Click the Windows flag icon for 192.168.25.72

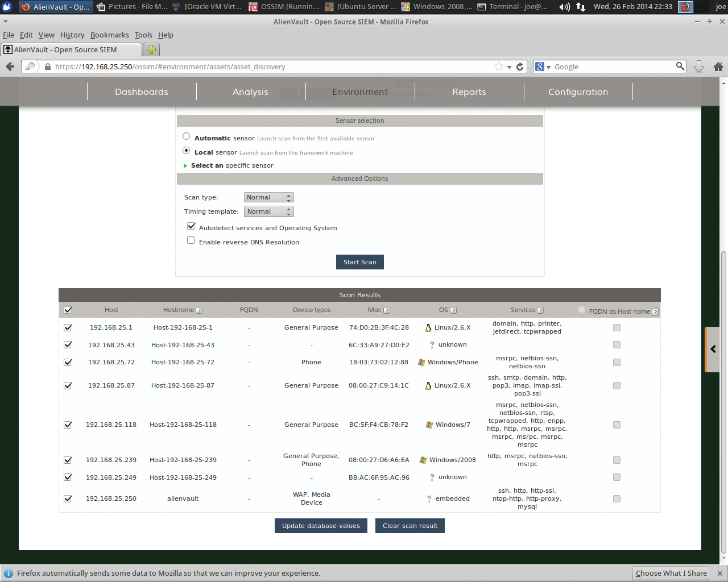click(x=421, y=362)
